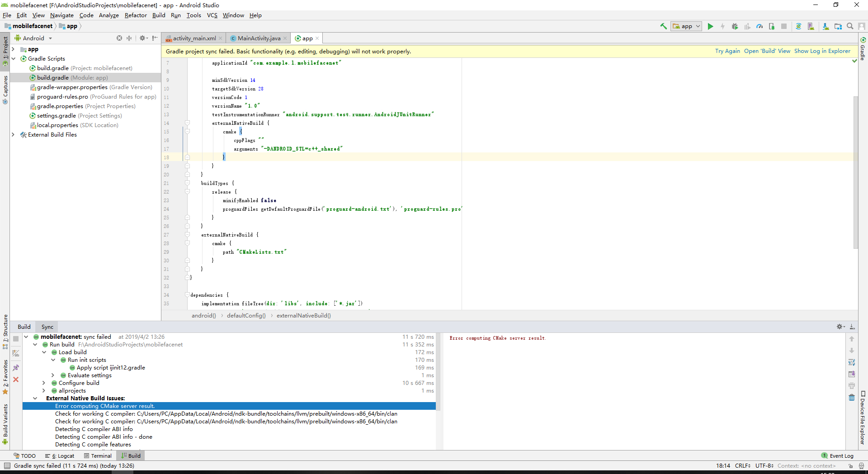Click Show Log in Explorer link
Viewport: 868px width, 474px height.
(x=822, y=51)
